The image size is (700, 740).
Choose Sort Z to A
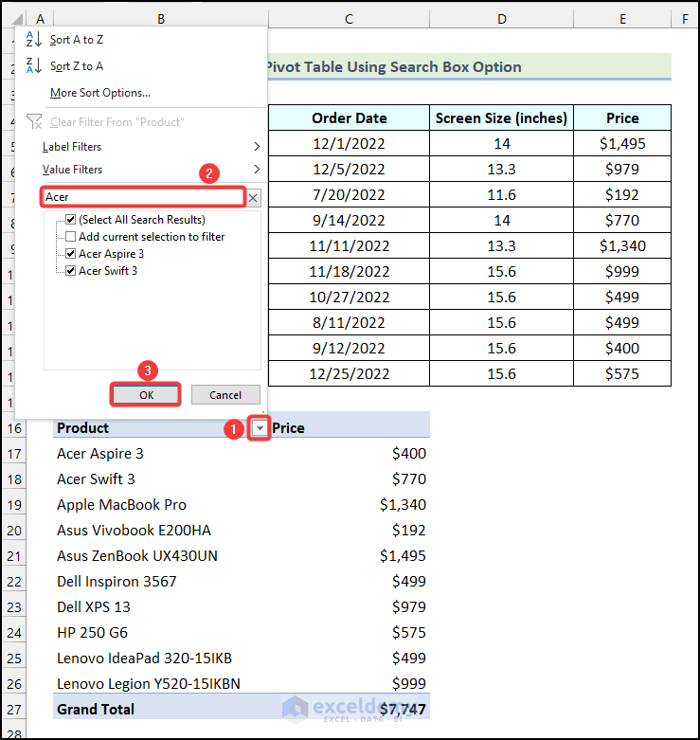click(x=77, y=66)
